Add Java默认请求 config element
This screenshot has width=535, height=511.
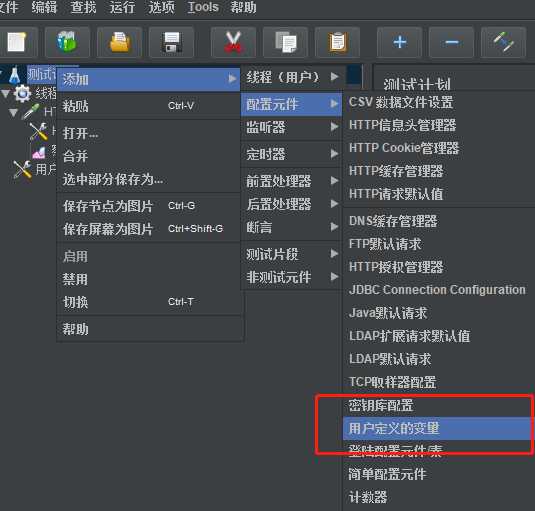click(438, 313)
